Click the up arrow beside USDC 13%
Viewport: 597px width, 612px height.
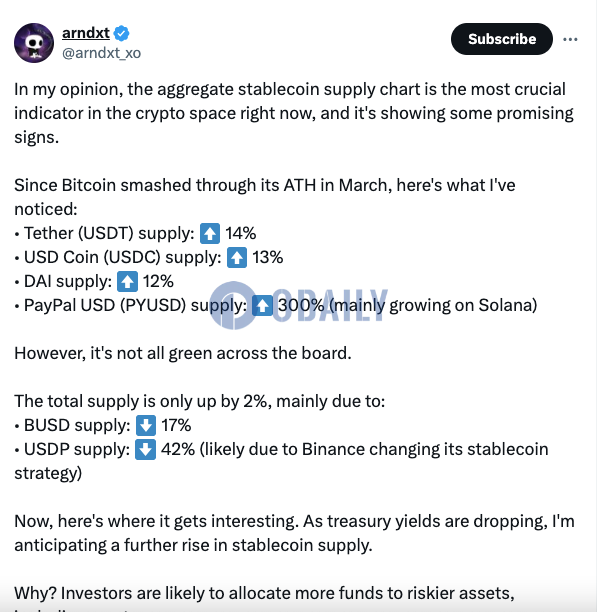click(237, 258)
